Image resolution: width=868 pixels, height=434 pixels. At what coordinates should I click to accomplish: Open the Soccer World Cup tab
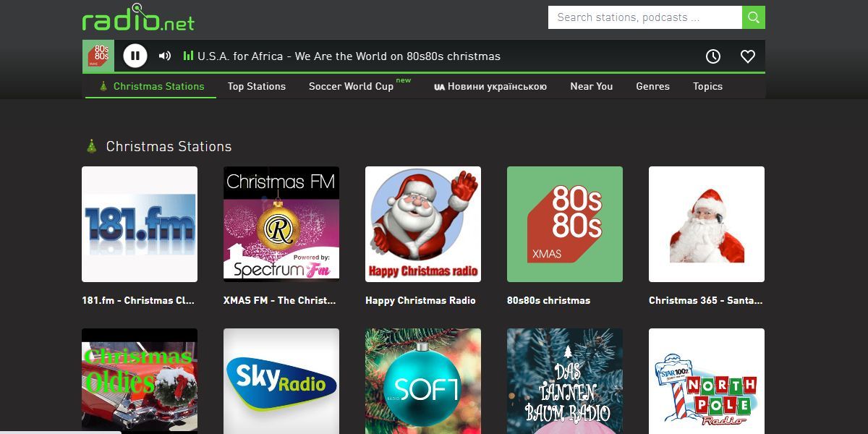click(x=352, y=86)
